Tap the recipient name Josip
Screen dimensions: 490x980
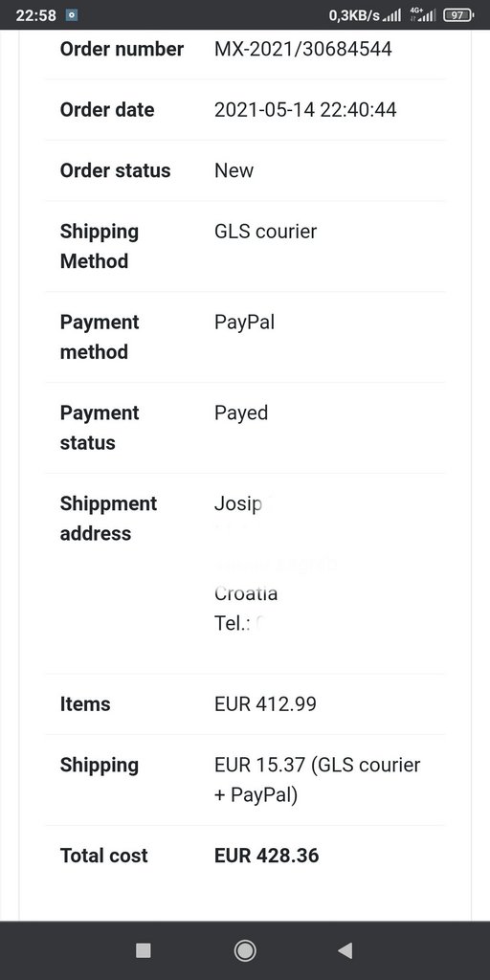238,503
